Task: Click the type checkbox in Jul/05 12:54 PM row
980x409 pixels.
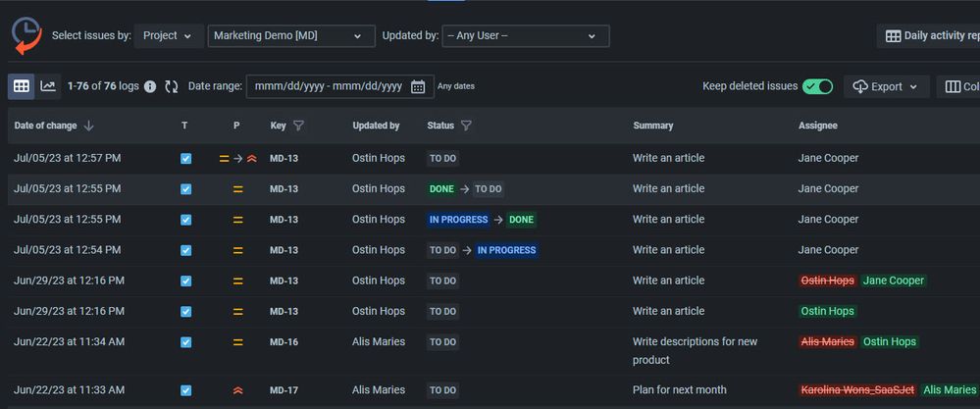Action: pyautogui.click(x=185, y=250)
